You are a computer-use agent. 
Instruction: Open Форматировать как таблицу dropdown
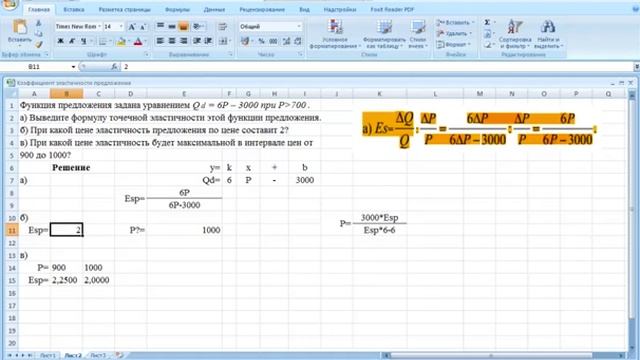click(384, 34)
